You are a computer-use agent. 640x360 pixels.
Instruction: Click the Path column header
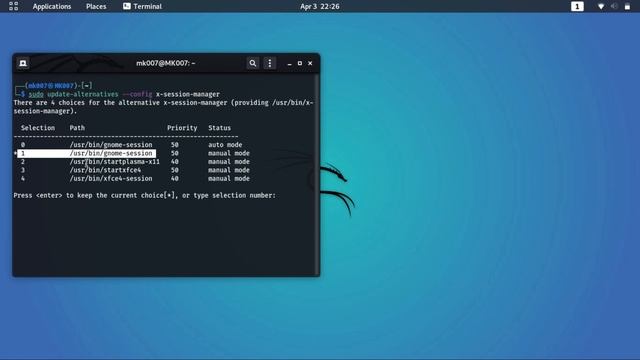[77, 128]
